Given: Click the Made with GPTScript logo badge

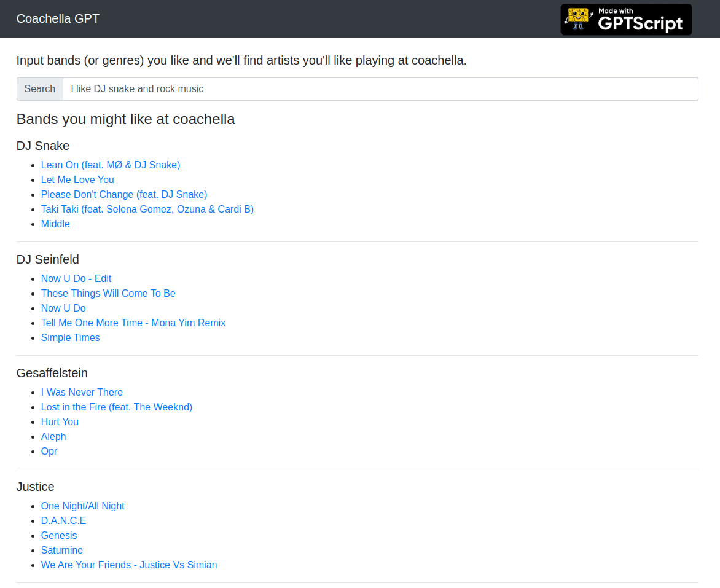Looking at the screenshot, I should pos(626,19).
